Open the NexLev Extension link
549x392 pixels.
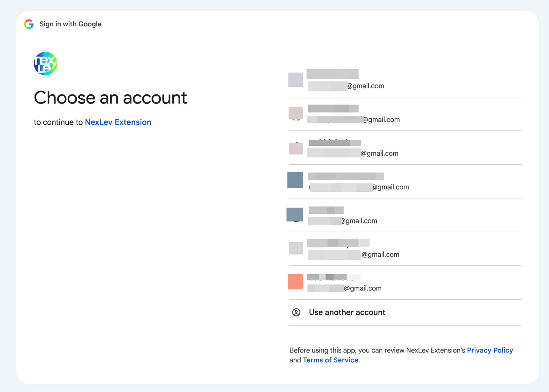pos(118,122)
